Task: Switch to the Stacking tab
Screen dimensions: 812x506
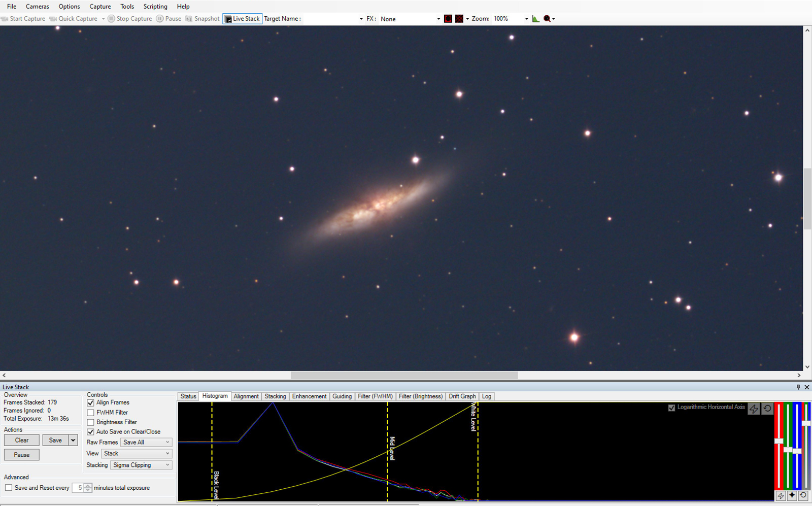Action: [x=275, y=396]
